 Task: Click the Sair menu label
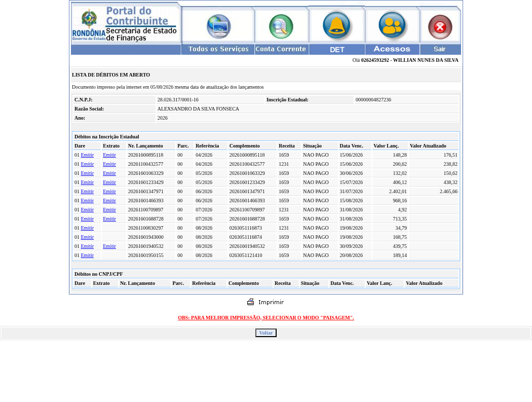tap(440, 49)
